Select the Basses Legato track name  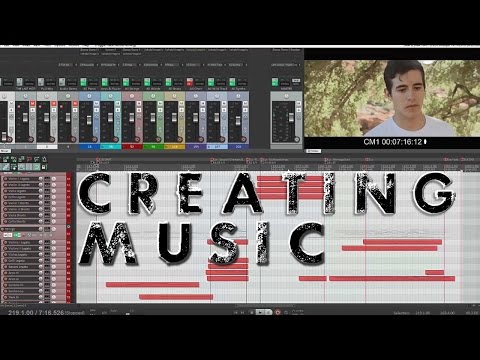point(19,267)
